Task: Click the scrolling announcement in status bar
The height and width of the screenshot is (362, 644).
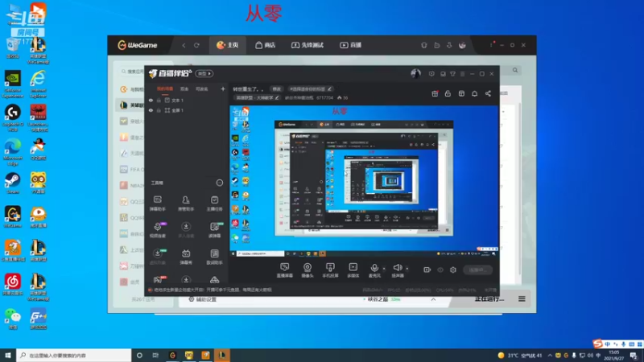Action: pos(213,290)
